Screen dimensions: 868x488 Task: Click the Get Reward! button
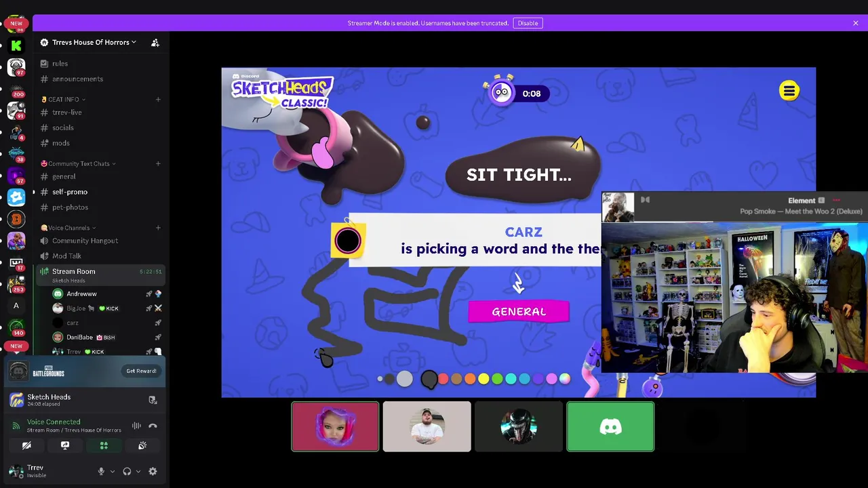click(x=141, y=371)
